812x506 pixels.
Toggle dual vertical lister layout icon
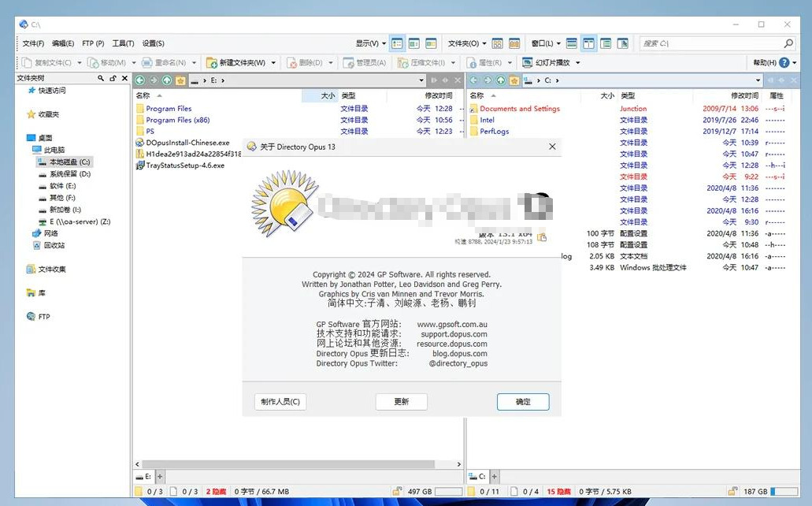589,43
